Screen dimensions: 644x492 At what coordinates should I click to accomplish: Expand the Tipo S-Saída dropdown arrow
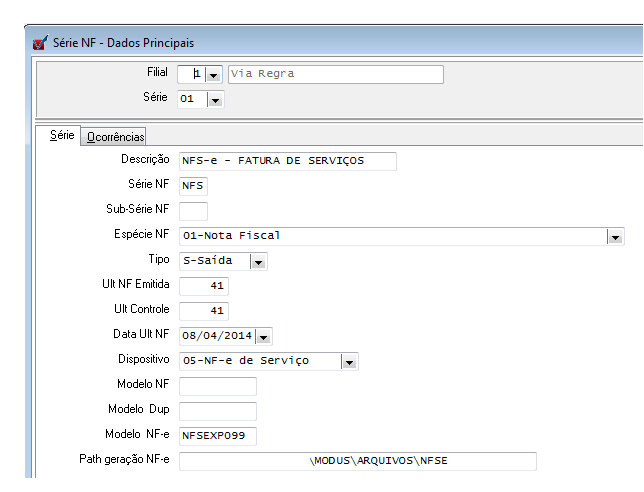258,262
